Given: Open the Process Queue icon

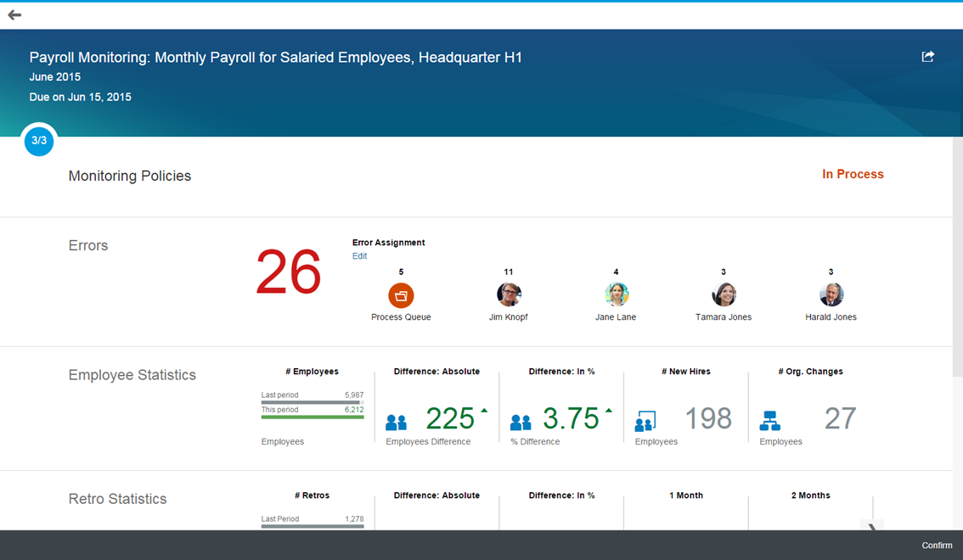Looking at the screenshot, I should click(401, 295).
